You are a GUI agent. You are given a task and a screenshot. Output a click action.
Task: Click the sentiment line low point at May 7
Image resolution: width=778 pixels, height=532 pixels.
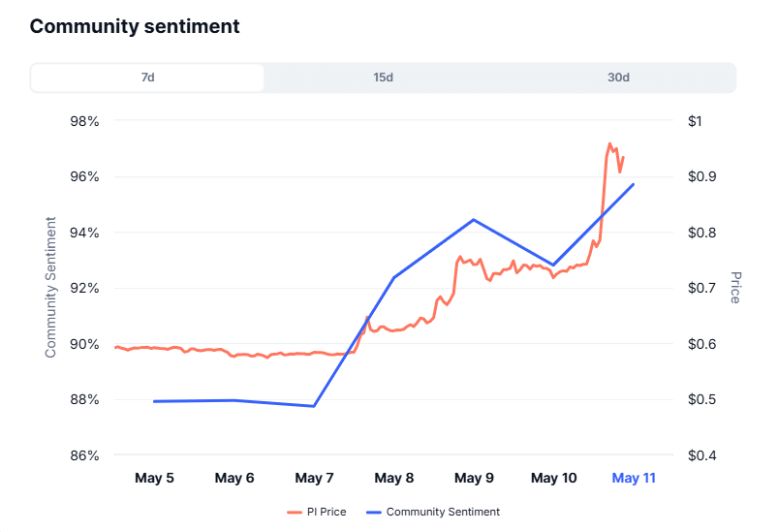(x=314, y=406)
